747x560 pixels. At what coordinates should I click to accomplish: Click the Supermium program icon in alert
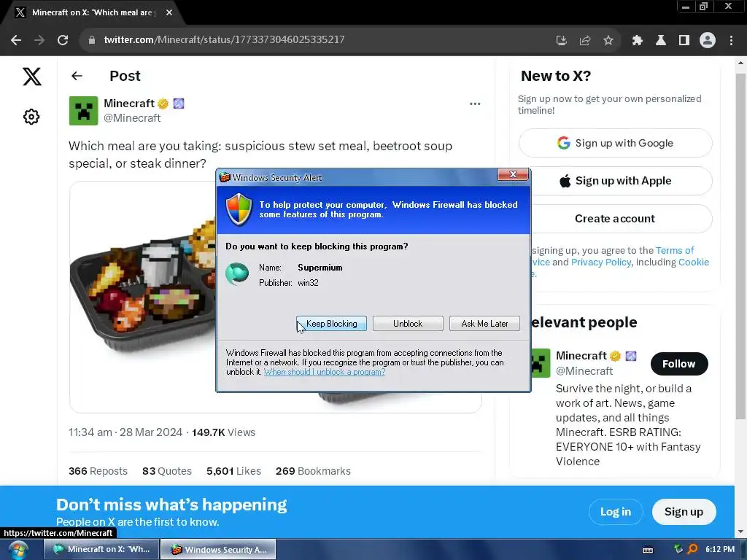pos(237,274)
